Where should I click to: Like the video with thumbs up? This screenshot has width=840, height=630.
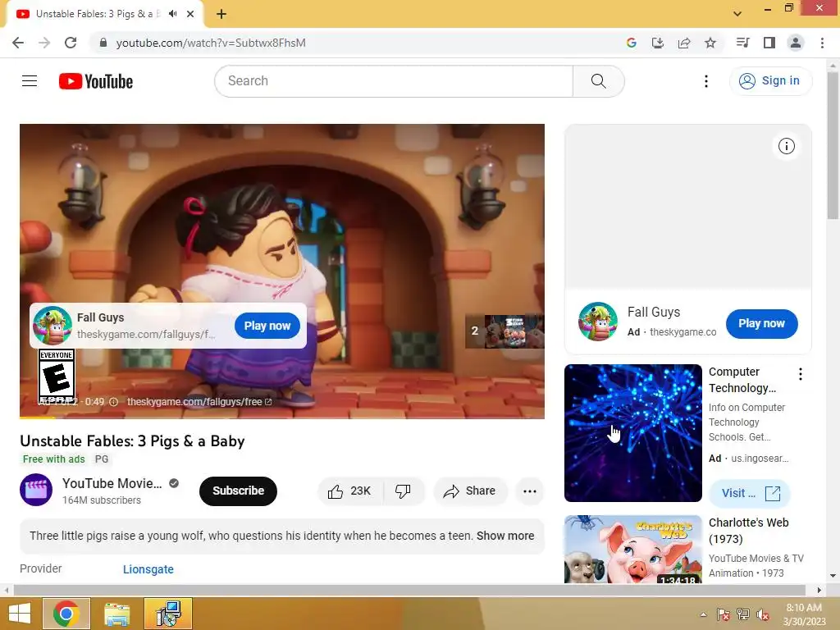click(350, 491)
